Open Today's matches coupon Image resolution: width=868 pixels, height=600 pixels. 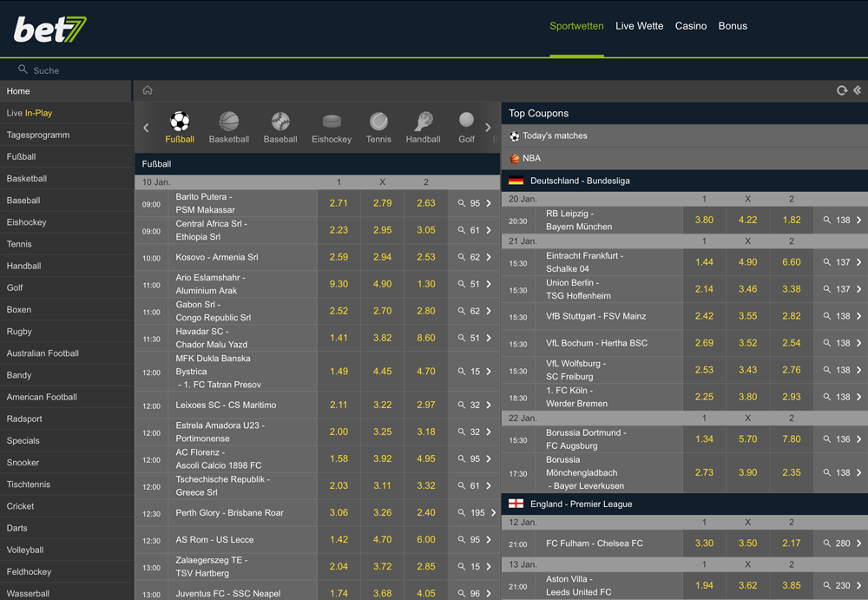tap(685, 135)
